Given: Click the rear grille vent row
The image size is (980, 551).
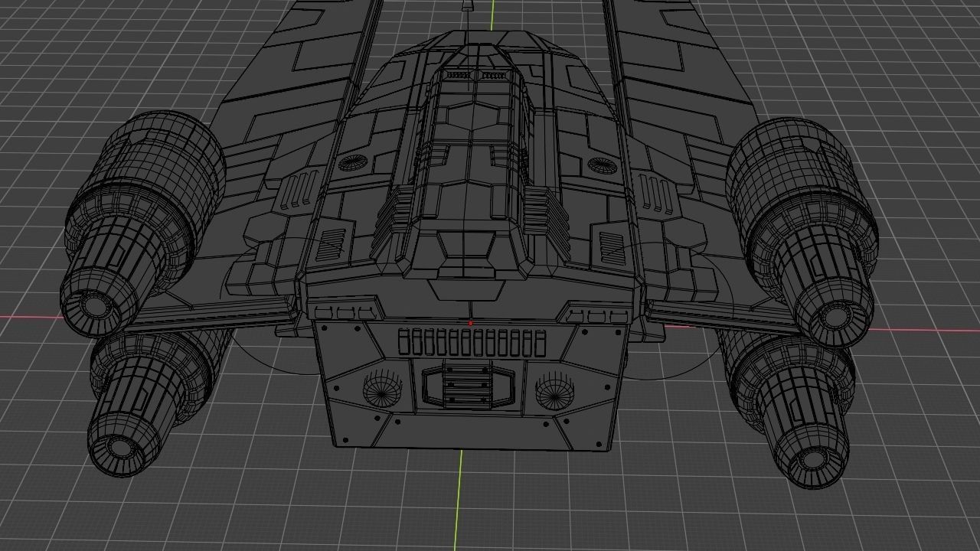Looking at the screenshot, I should [x=472, y=342].
